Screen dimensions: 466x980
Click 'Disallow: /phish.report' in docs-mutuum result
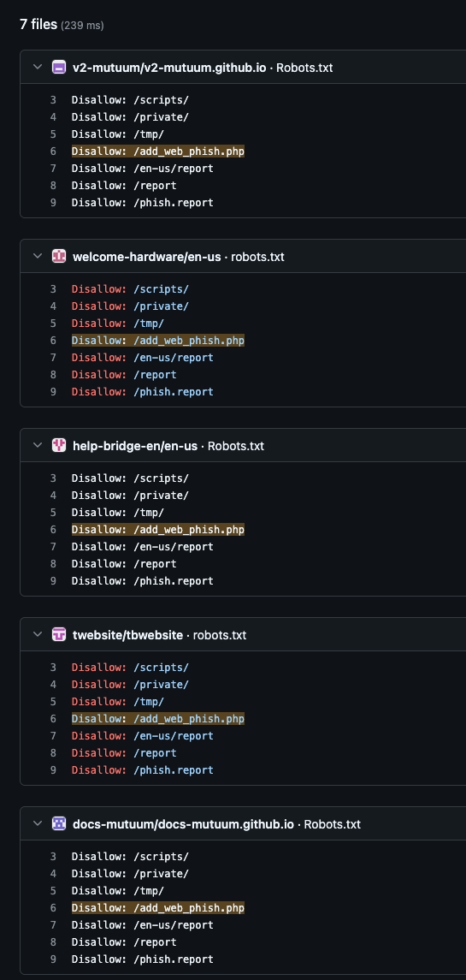143,959
